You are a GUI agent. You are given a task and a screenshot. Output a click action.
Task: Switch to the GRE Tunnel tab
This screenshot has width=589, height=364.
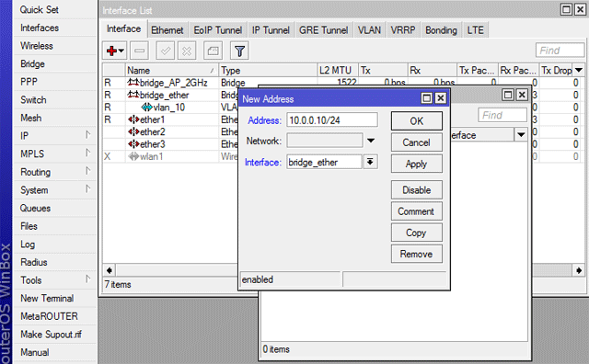323,30
